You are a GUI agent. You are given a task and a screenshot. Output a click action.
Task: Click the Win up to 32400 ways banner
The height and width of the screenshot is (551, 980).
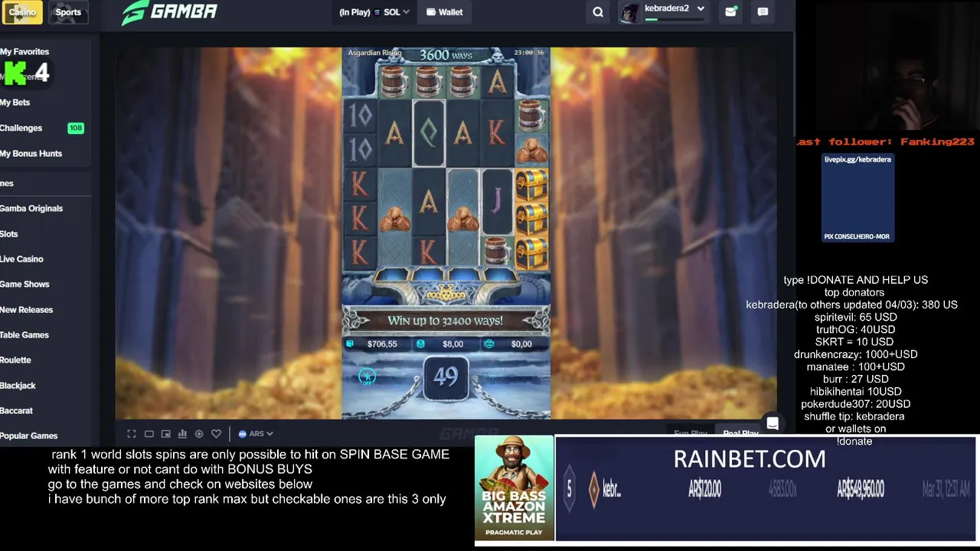[446, 321]
